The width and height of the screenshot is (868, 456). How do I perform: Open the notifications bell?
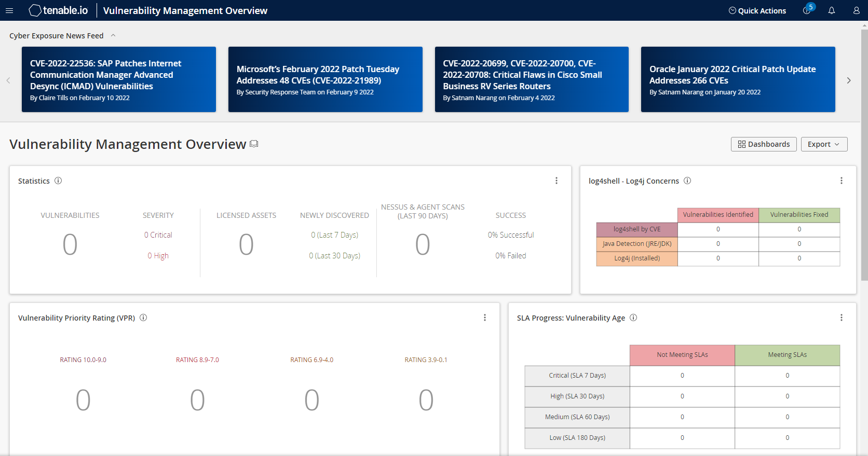832,10
